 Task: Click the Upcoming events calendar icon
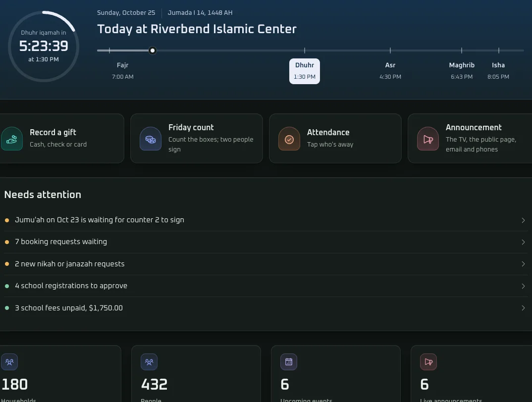point(289,362)
